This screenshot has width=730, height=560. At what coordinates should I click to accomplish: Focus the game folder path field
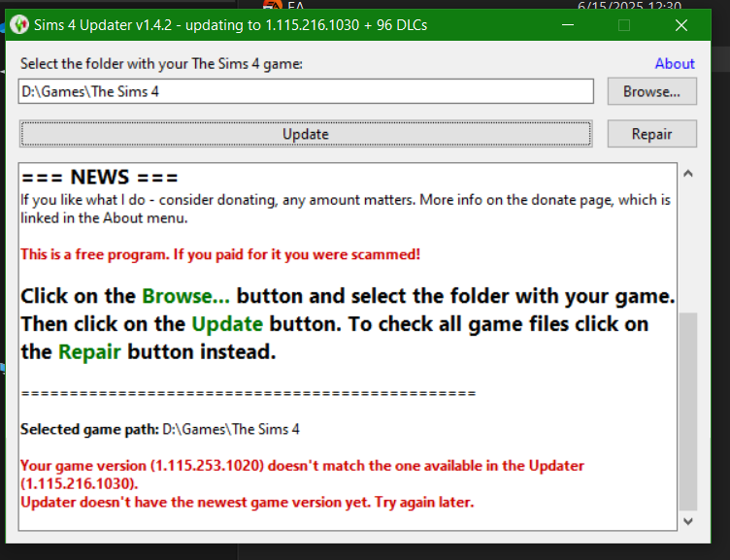(x=306, y=91)
